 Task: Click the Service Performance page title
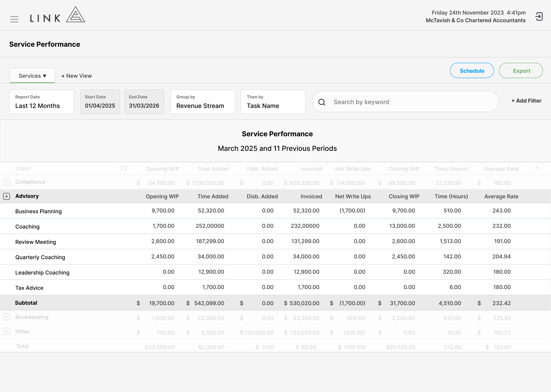45,44
